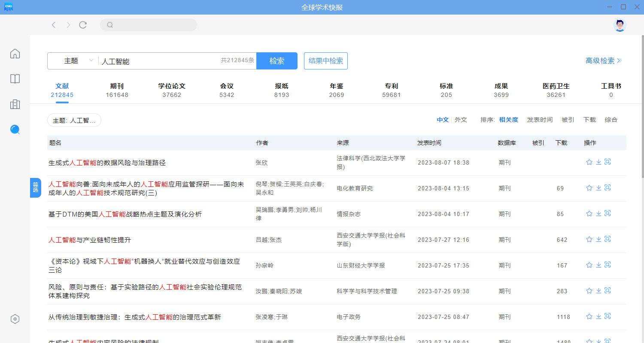This screenshot has width=644, height=343.
Task: Select the 会议 tab
Action: pos(227,90)
